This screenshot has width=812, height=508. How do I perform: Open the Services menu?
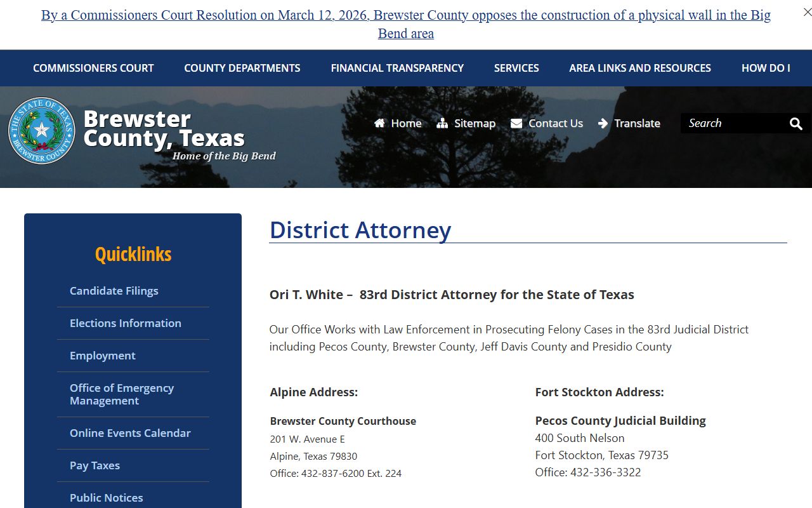point(516,68)
